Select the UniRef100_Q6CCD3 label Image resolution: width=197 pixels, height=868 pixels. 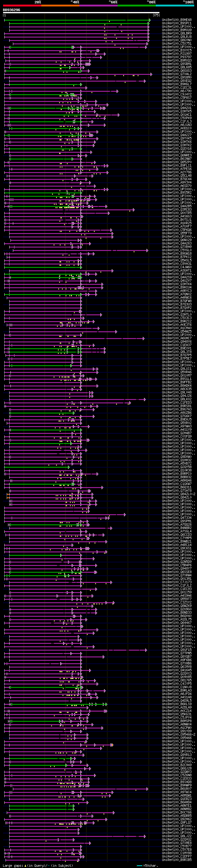pyautogui.click(x=177, y=535)
